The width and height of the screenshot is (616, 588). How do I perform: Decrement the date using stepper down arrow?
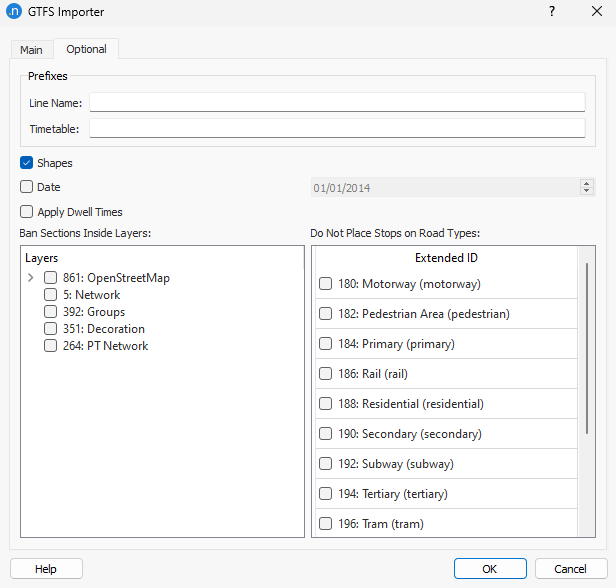(x=586, y=191)
